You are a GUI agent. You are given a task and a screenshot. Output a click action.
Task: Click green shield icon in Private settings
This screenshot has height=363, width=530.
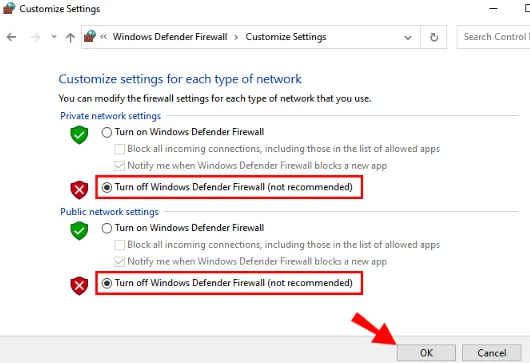click(x=79, y=135)
